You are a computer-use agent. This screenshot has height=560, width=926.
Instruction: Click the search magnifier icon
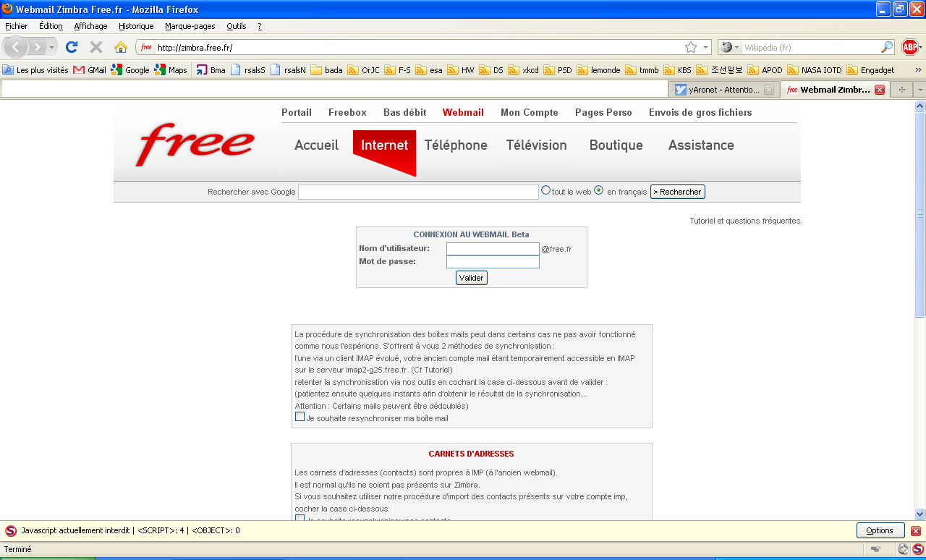pyautogui.click(x=887, y=47)
